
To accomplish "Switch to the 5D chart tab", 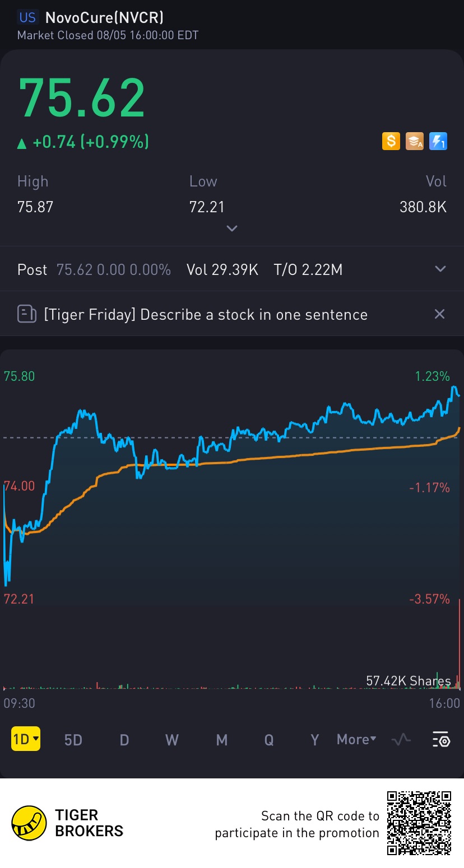I will coord(73,740).
